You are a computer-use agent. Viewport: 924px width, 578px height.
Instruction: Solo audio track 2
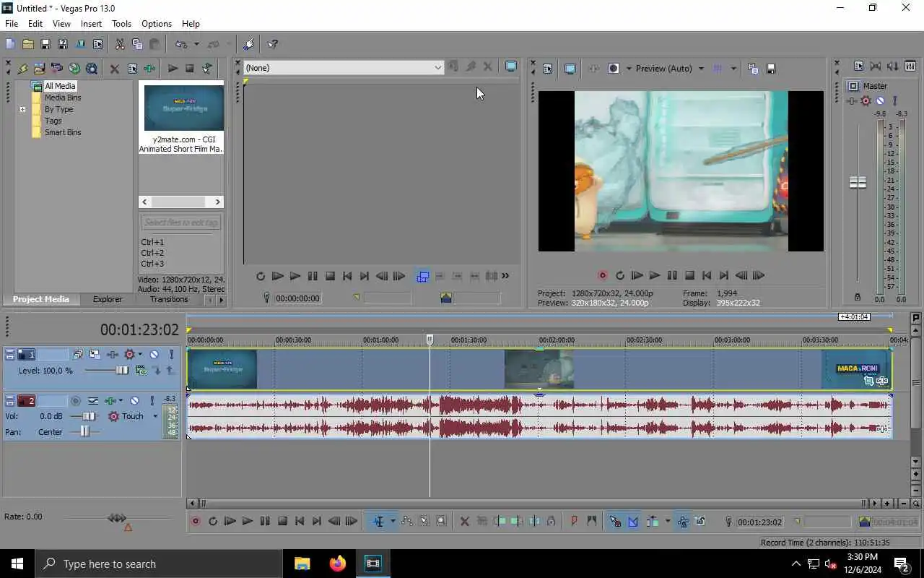coord(152,400)
